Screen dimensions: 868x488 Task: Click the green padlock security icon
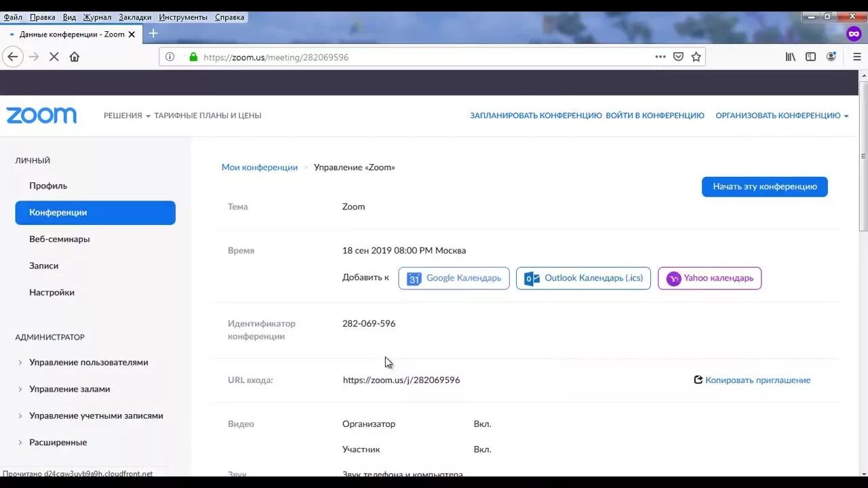pos(193,57)
